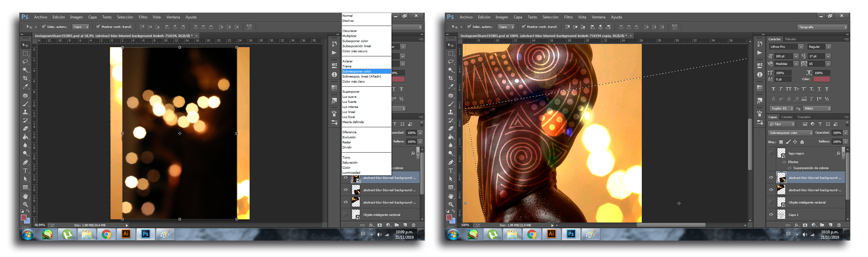Viewport: 868px width, 257px height.
Task: Select Paint Bucket tool in right window
Action: pyautogui.click(x=451, y=137)
